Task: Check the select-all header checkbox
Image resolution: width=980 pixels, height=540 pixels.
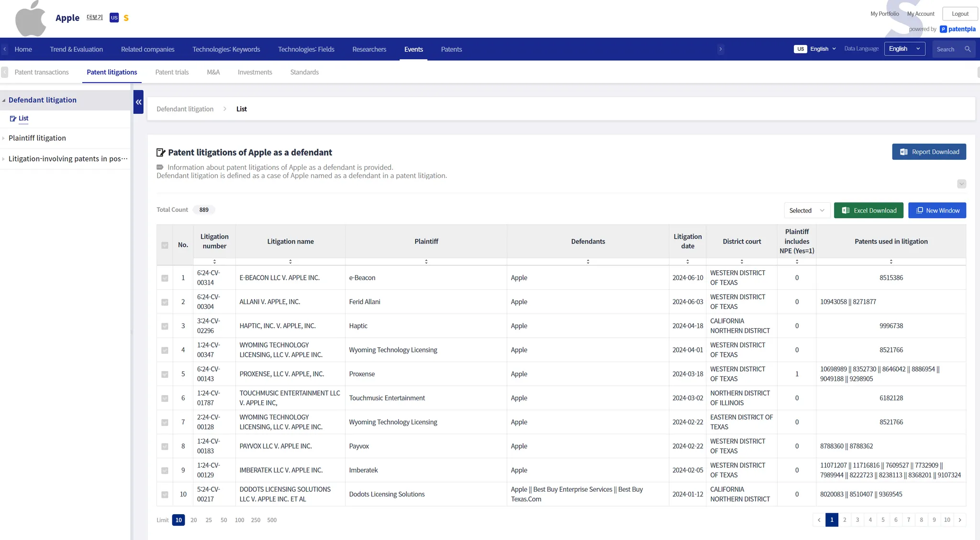Action: coord(165,245)
